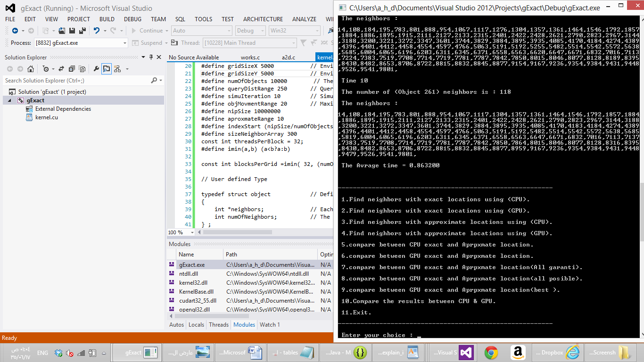Open the Thread dropdown showing Main Thread
644x362 pixels.
click(249, 43)
